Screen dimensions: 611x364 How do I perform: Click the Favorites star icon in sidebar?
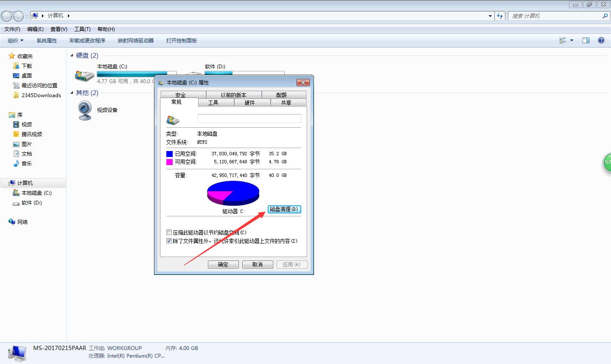click(x=12, y=56)
